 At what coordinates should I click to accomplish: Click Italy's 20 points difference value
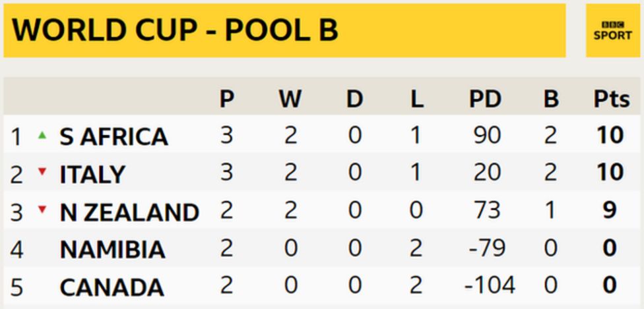coord(487,173)
